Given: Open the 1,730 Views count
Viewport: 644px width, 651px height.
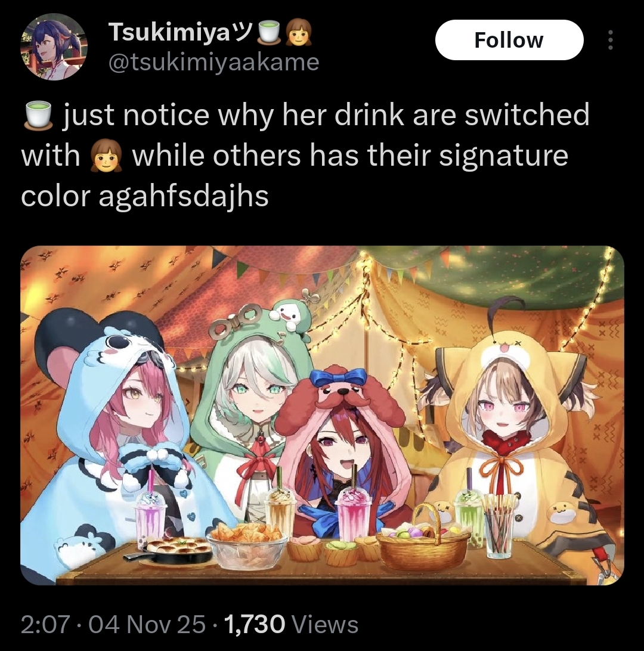Looking at the screenshot, I should click(291, 624).
